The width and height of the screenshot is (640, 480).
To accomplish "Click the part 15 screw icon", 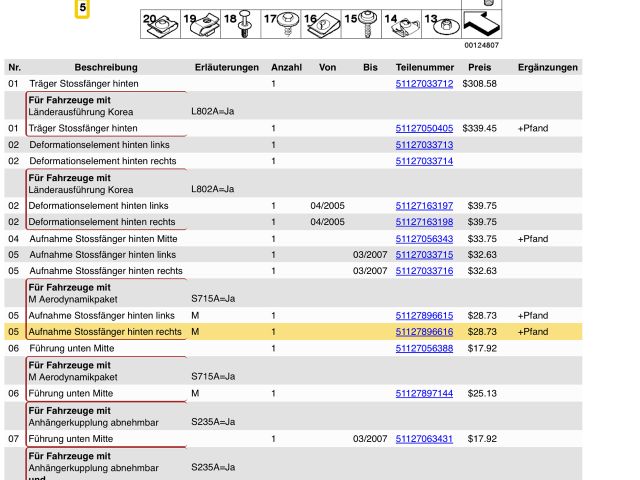I will [363, 22].
